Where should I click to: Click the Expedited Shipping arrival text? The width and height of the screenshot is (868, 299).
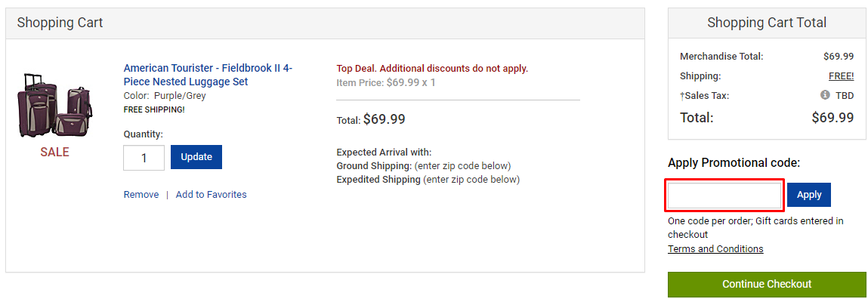[428, 180]
